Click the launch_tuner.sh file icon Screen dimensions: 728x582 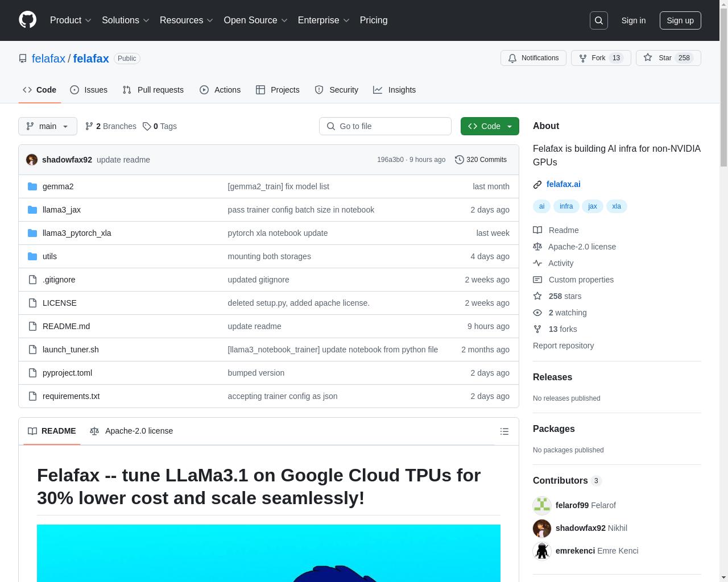(x=32, y=350)
